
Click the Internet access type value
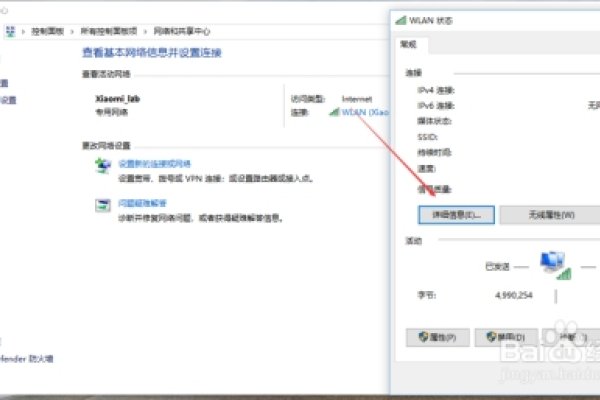pos(357,99)
